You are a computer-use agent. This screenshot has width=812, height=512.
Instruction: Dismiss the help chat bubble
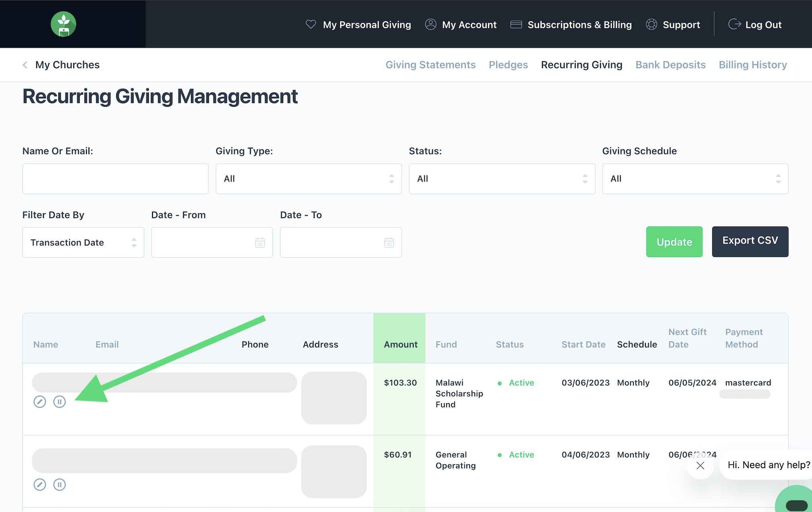click(700, 465)
